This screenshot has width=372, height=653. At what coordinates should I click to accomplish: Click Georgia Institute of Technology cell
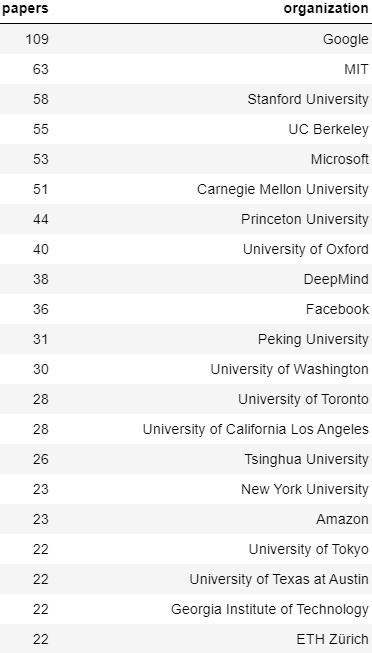[270, 609]
